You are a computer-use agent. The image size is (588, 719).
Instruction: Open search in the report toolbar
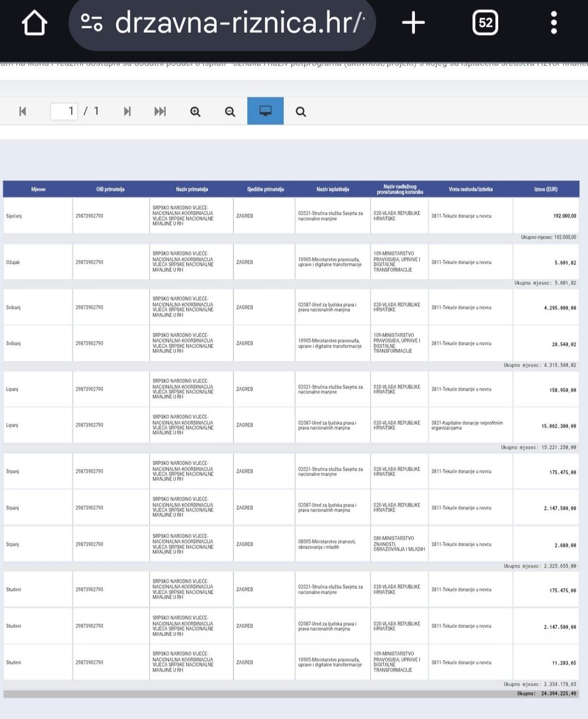click(x=301, y=111)
